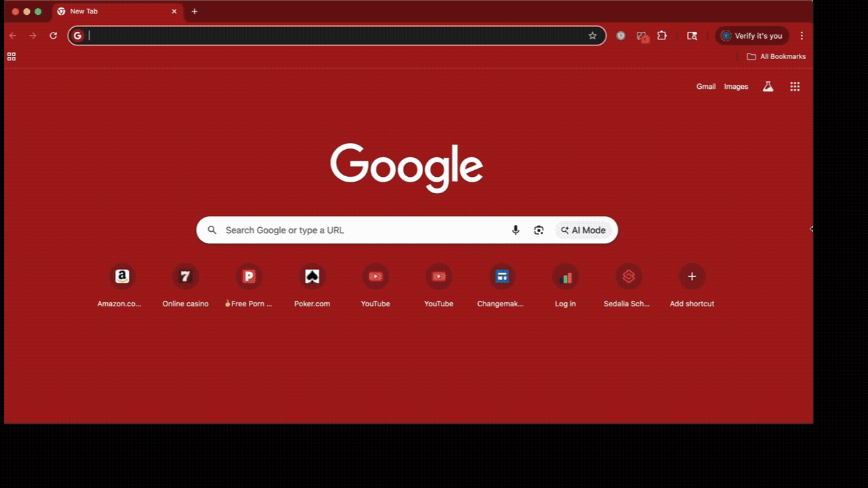Bookmark this tab with the star icon

[593, 36]
